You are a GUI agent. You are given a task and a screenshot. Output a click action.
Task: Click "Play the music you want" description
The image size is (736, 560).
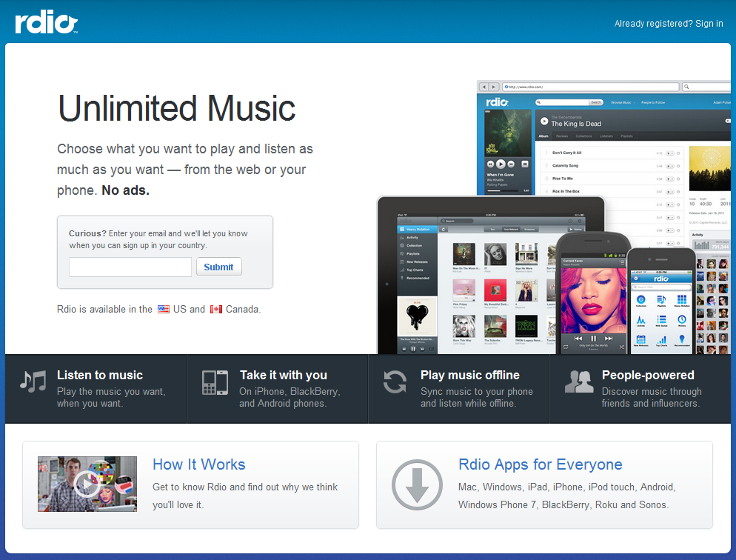pyautogui.click(x=111, y=397)
